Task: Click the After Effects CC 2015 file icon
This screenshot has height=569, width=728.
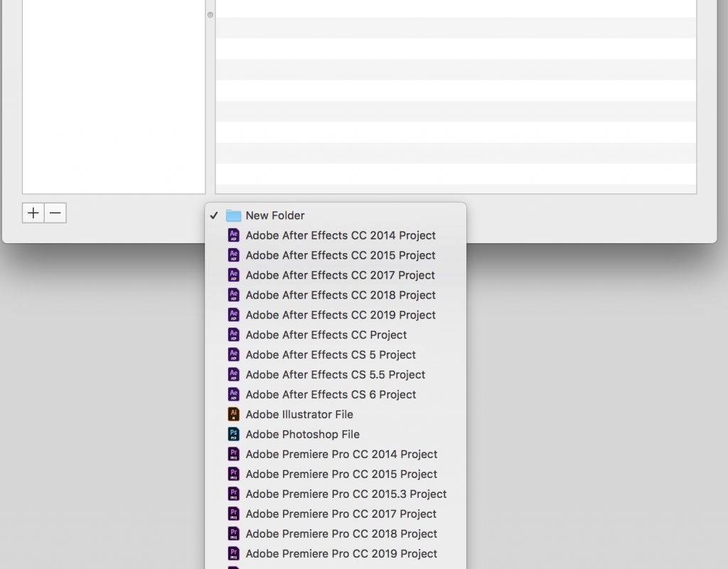Action: pyautogui.click(x=233, y=255)
